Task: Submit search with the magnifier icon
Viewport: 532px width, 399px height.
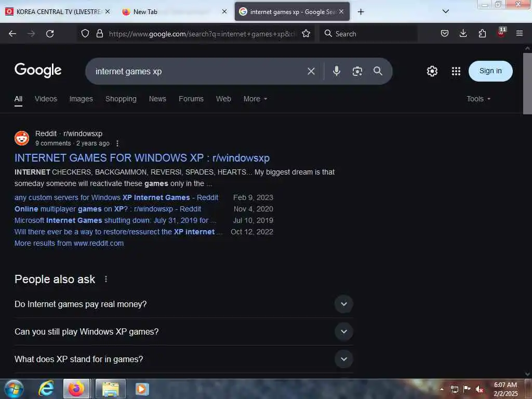Action: pyautogui.click(x=378, y=71)
